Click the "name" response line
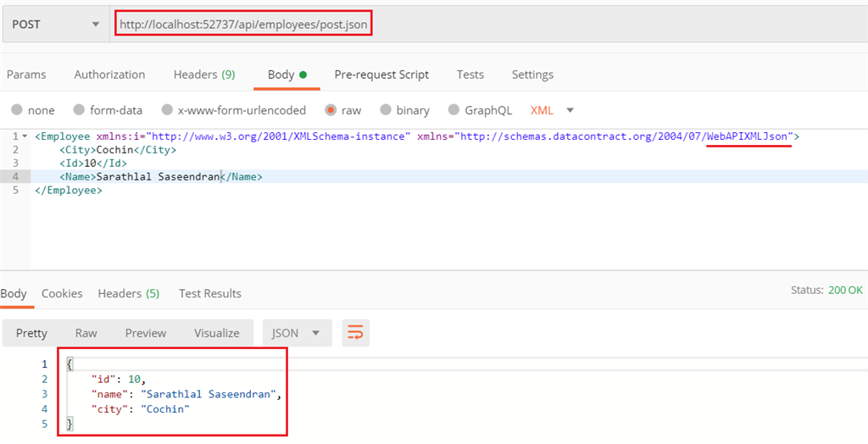 tap(186, 394)
